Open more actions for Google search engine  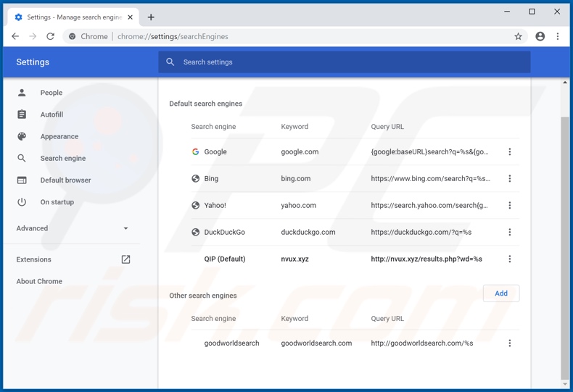click(509, 152)
